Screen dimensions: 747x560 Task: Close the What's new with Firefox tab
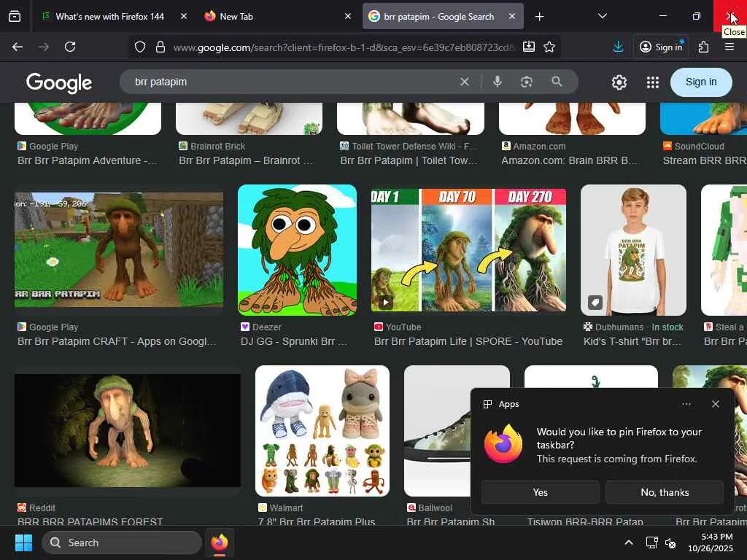pyautogui.click(x=184, y=16)
